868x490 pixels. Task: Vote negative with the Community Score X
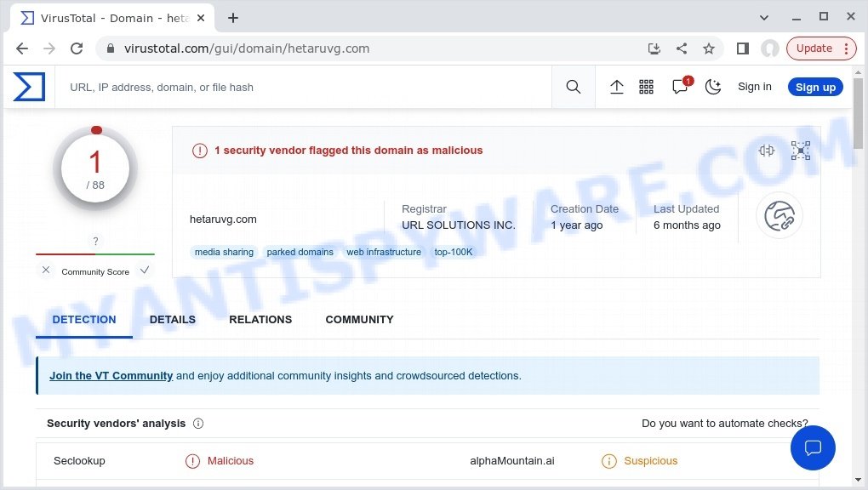pos(46,271)
